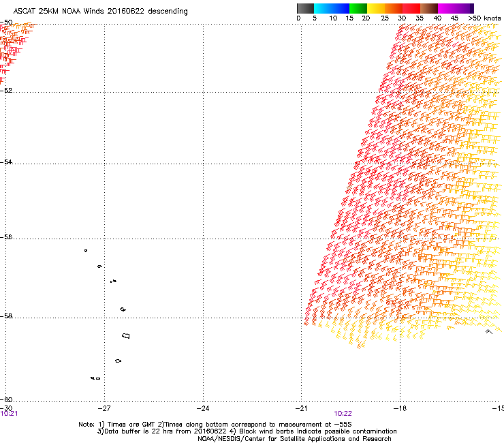Click the largest island outline below -58
This screenshot has height=443, width=504.
[126, 335]
